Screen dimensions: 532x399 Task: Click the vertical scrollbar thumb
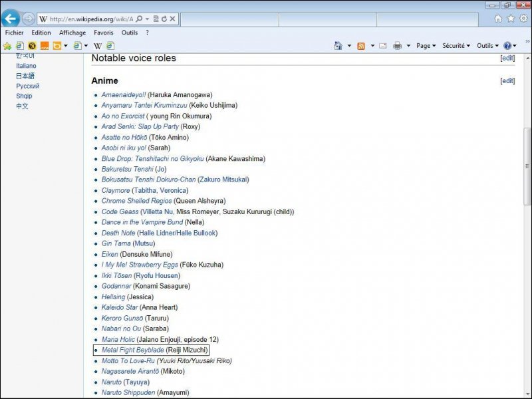coord(527,166)
